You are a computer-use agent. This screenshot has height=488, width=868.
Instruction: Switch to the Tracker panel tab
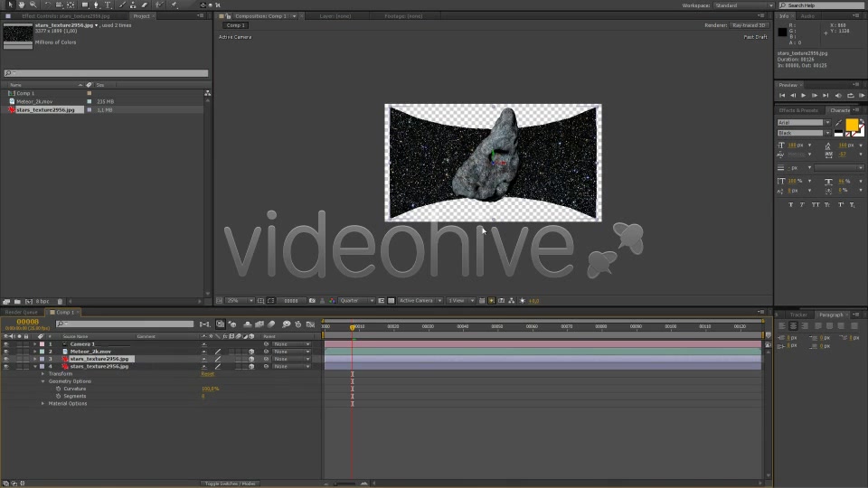pos(798,314)
